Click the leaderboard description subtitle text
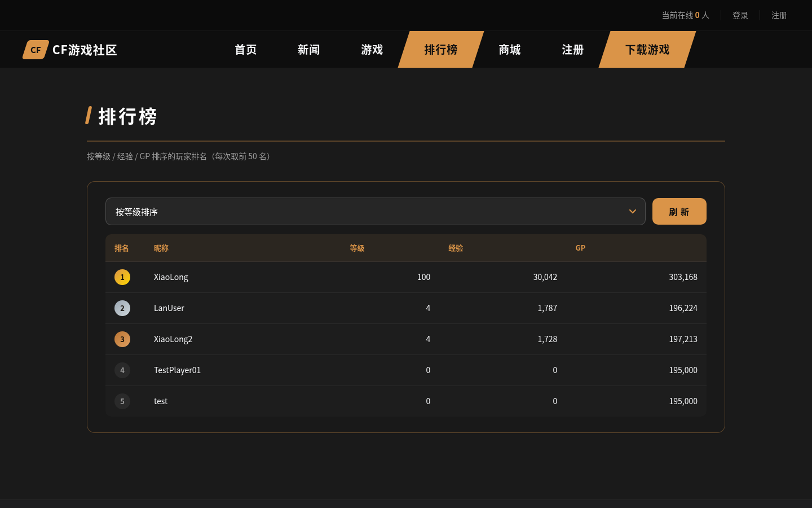Image resolution: width=812 pixels, height=508 pixels. 180,156
